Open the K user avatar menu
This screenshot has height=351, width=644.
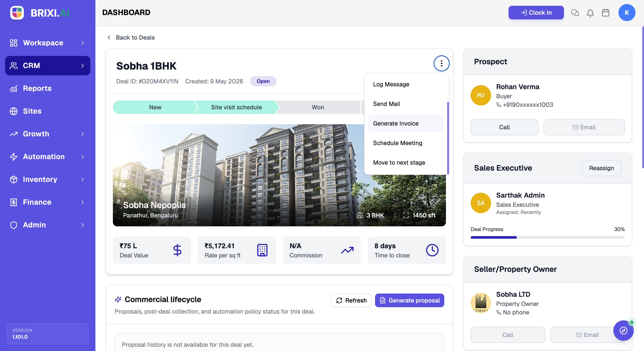[x=627, y=13]
